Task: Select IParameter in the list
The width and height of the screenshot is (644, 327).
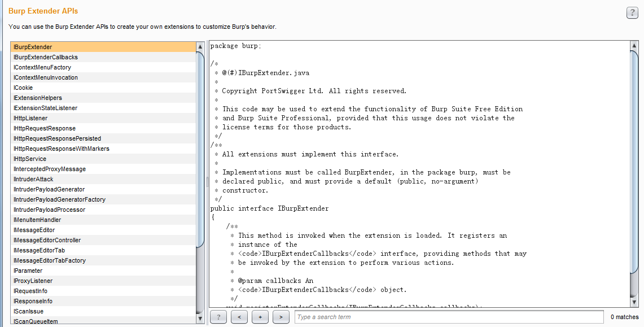Action: pyautogui.click(x=103, y=271)
